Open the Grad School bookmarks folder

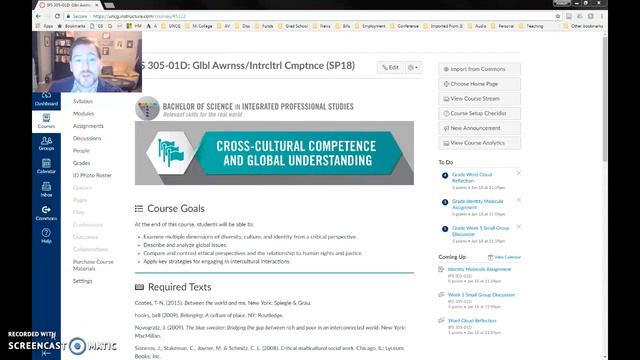(293, 26)
